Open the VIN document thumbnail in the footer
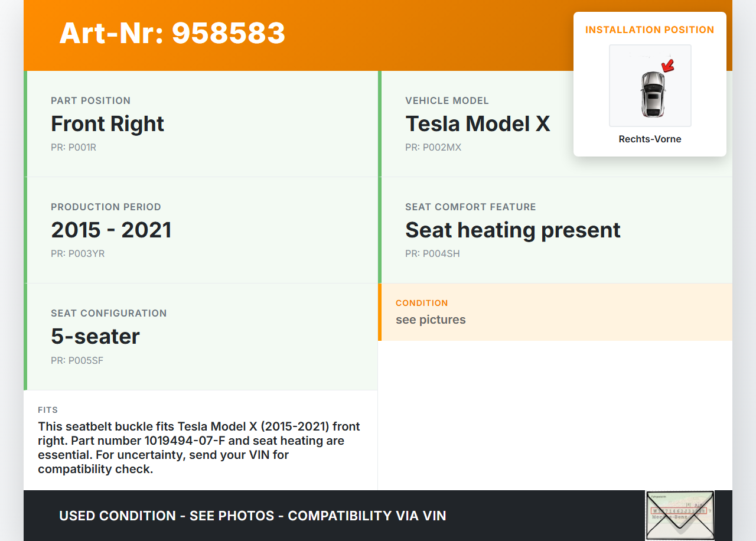The image size is (756, 541). (680, 515)
